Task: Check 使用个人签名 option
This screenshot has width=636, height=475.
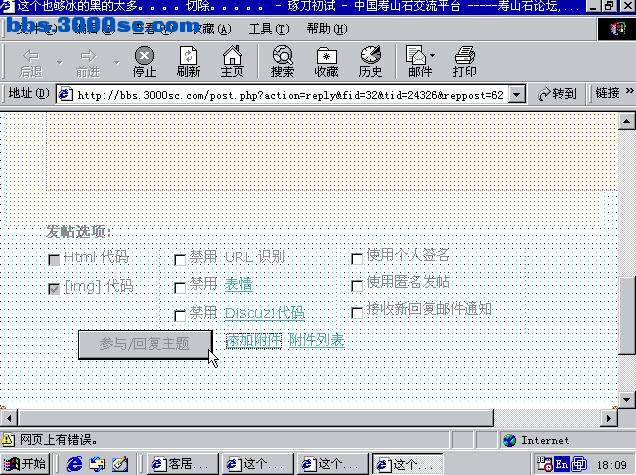Action: pos(357,259)
